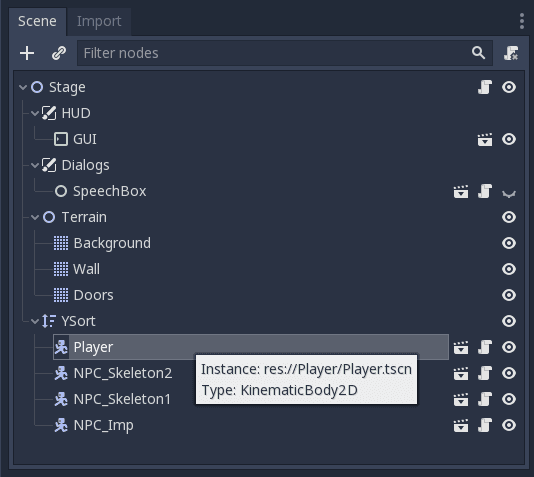534x477 pixels.
Task: Open the script attached to Stage
Action: 485,87
